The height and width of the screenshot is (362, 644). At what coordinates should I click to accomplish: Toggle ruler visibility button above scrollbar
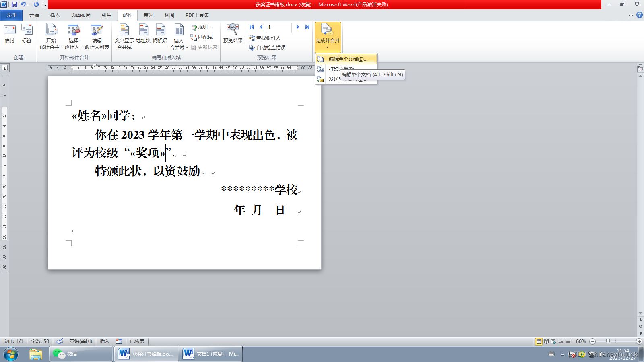(640, 69)
